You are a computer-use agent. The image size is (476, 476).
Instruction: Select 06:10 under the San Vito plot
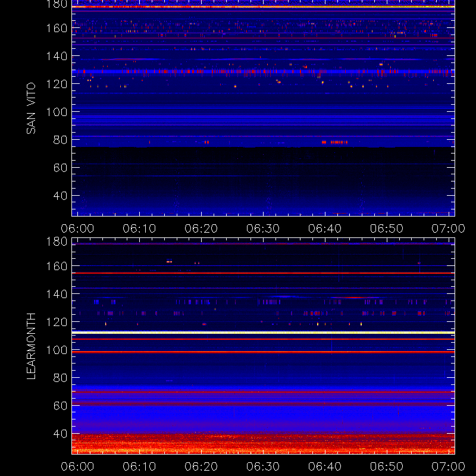(x=139, y=228)
